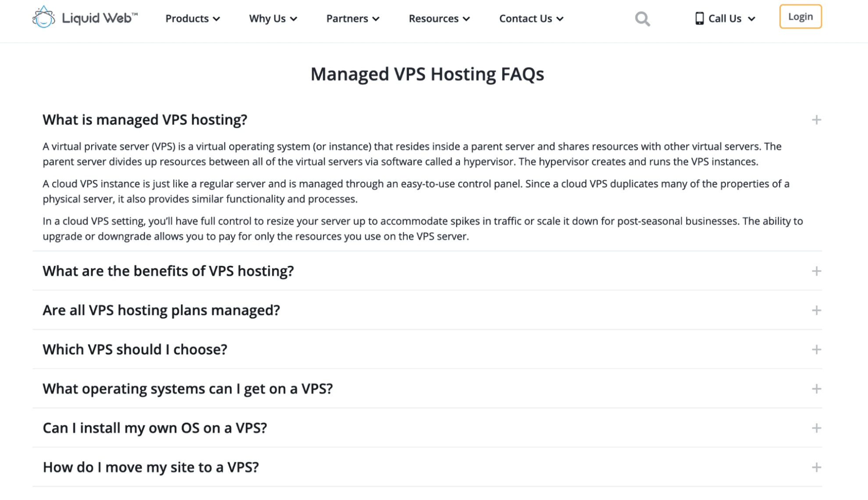This screenshot has width=868, height=500.
Task: Click the plus icon for benefits of VPS hosting
Action: pos(816,271)
